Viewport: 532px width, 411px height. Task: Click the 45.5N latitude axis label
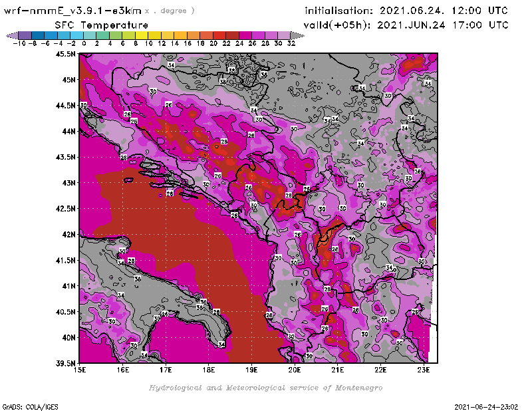(66, 54)
